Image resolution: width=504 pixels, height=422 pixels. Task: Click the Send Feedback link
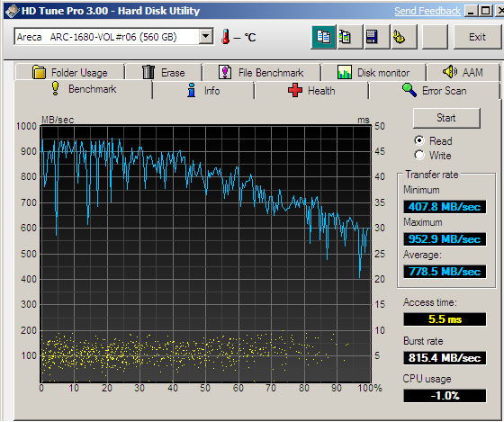(x=427, y=11)
